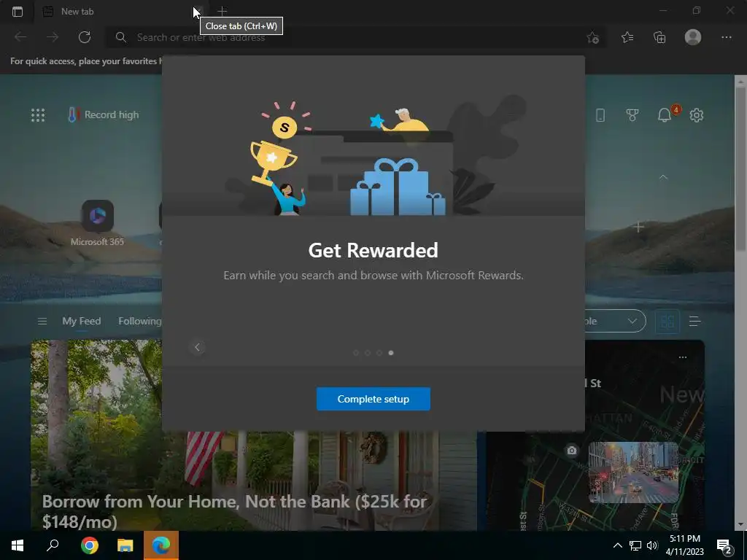This screenshot has height=560, width=747.
Task: Click the traffic camera icon
Action: click(572, 451)
